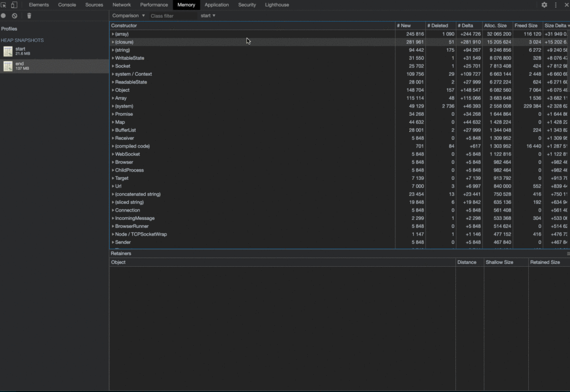Sort by the # New column header
Screen dimensions: 570x392
pyautogui.click(x=404, y=26)
